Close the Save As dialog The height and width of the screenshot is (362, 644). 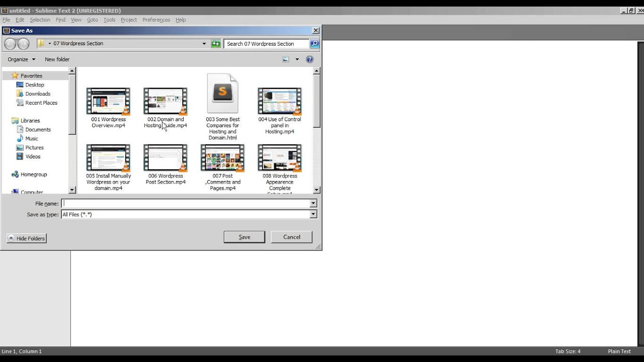[x=315, y=31]
